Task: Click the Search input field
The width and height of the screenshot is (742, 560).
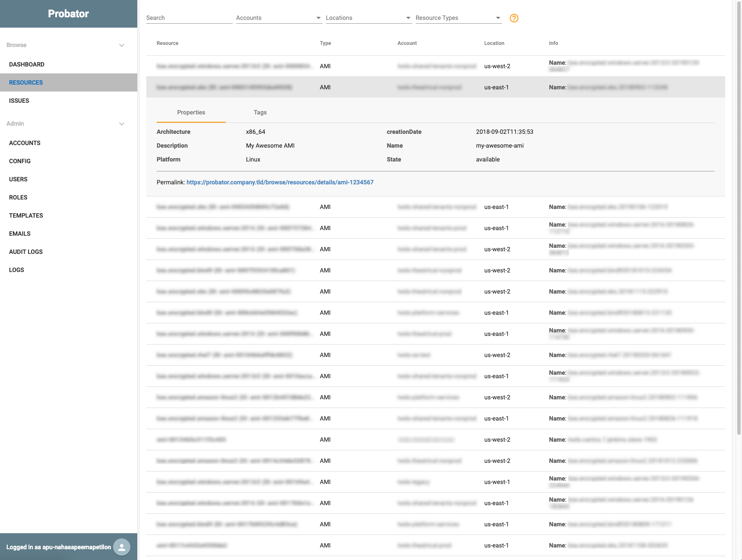Action: pyautogui.click(x=189, y=18)
